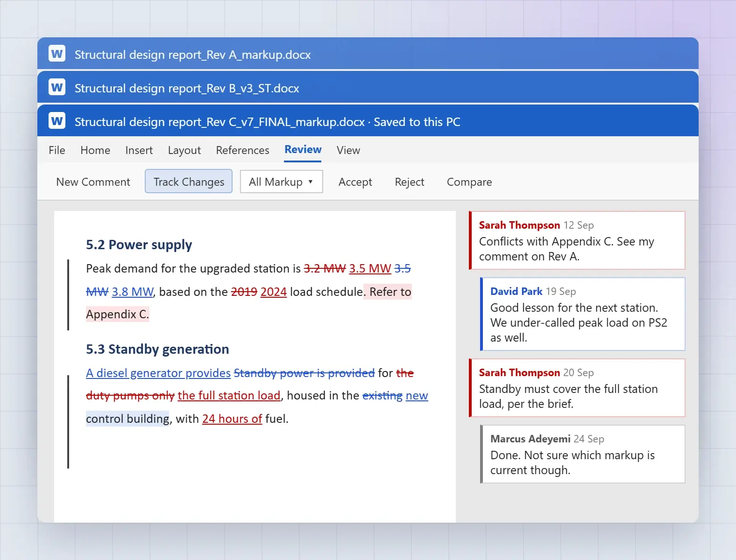Click the deleted word 'existing'
The image size is (736, 560).
pyautogui.click(x=382, y=395)
